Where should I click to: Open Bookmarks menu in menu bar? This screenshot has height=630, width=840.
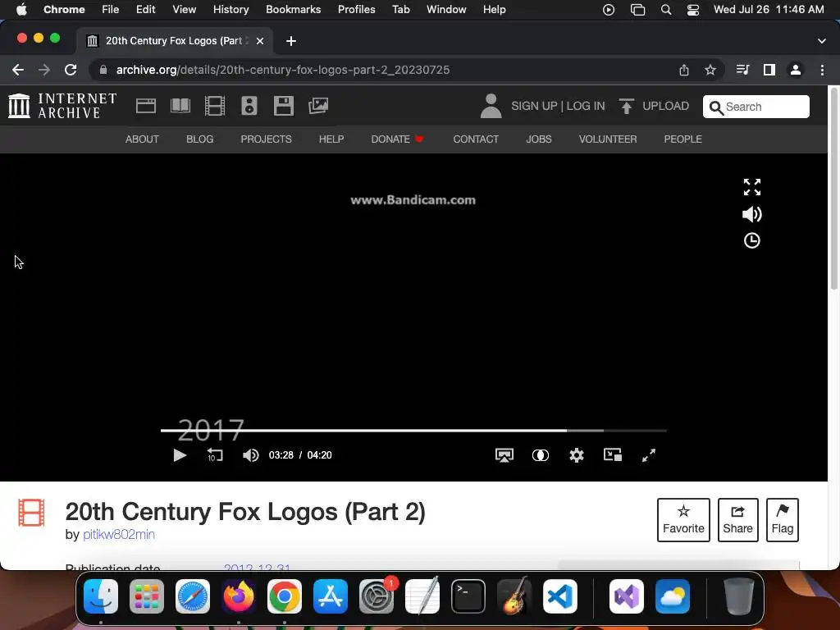point(294,9)
